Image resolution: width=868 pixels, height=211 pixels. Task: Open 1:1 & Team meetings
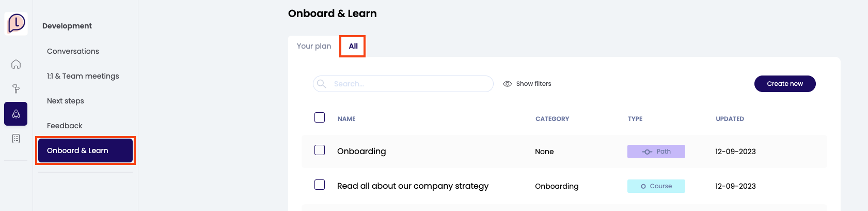point(83,76)
